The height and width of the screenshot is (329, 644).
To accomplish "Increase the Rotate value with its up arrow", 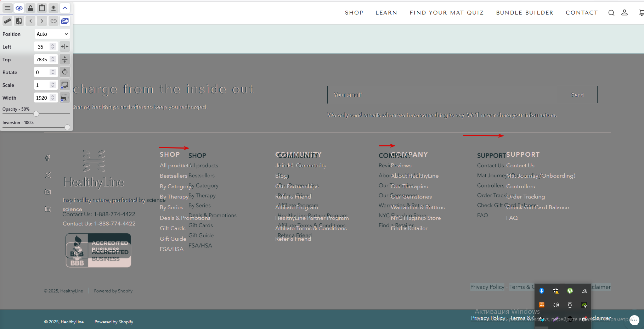I will pyautogui.click(x=53, y=71).
